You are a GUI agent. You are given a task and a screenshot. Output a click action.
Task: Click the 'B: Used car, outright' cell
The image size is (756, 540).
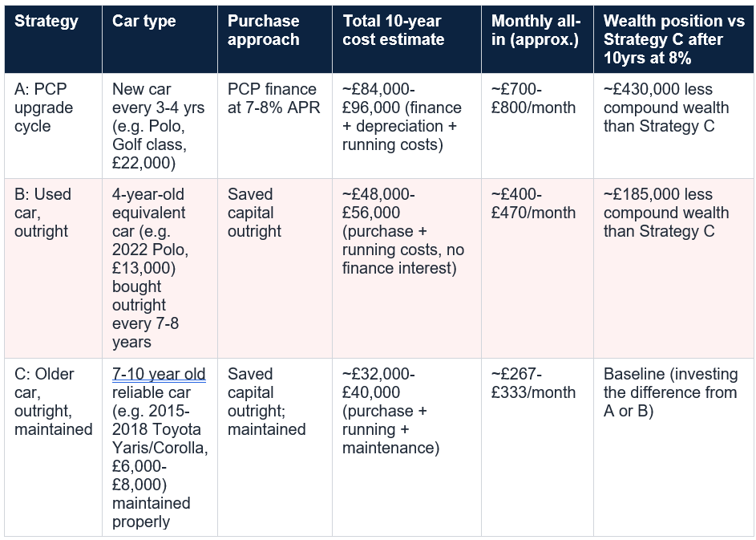[x=54, y=268]
